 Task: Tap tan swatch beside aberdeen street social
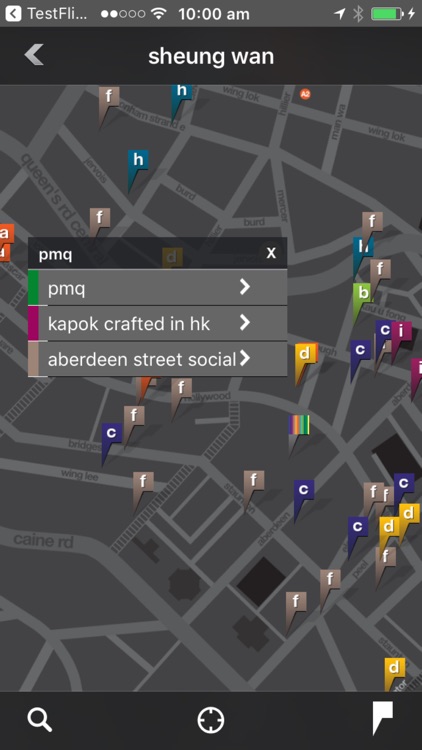tap(33, 359)
